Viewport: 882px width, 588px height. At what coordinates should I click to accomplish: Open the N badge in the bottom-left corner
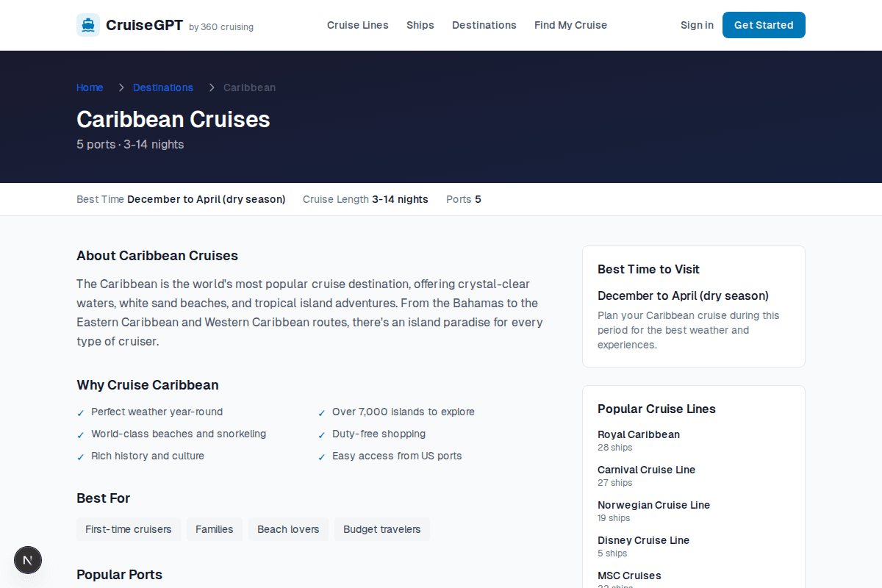tap(28, 560)
